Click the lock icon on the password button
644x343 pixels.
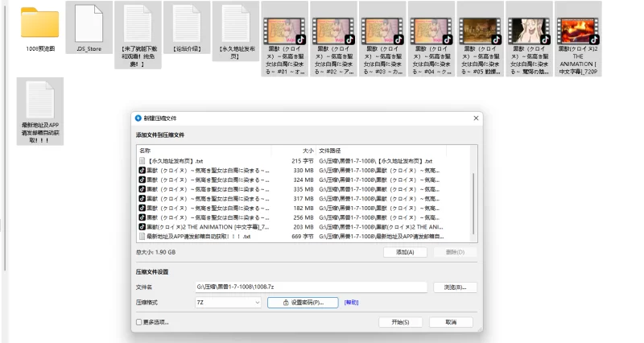point(286,303)
